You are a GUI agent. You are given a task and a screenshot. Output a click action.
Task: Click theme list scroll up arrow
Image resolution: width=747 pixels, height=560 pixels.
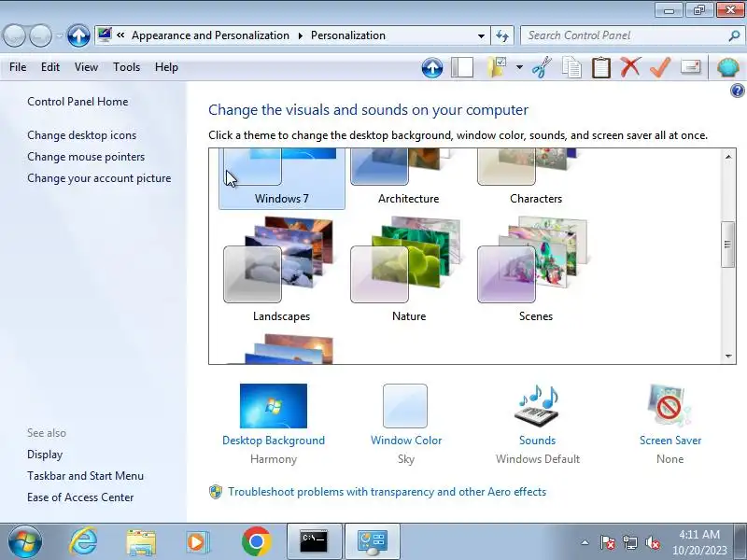(x=728, y=157)
